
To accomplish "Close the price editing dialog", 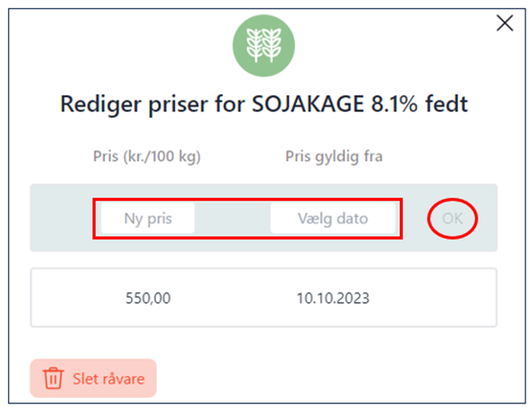I will 505,24.
